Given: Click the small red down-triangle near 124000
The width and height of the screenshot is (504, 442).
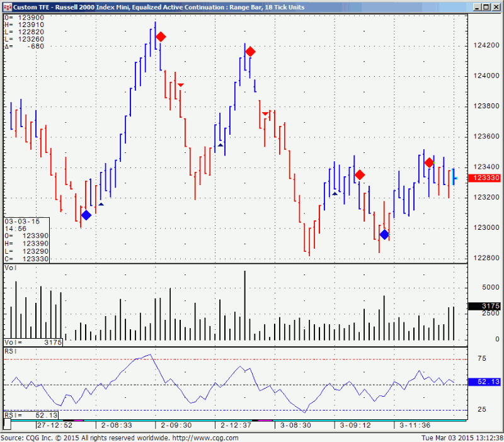Looking at the screenshot, I should click(x=181, y=85).
